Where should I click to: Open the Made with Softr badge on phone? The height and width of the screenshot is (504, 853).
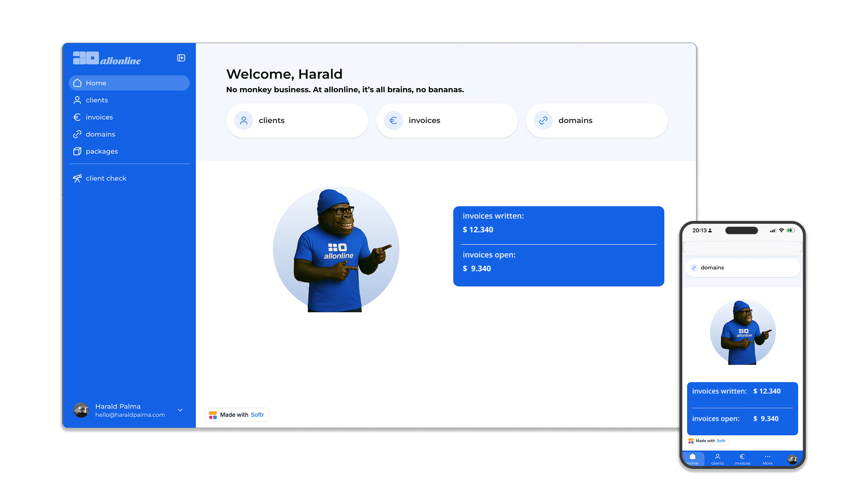tap(707, 441)
